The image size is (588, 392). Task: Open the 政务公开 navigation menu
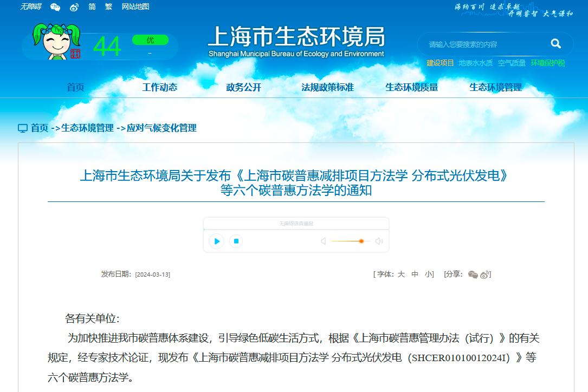243,87
